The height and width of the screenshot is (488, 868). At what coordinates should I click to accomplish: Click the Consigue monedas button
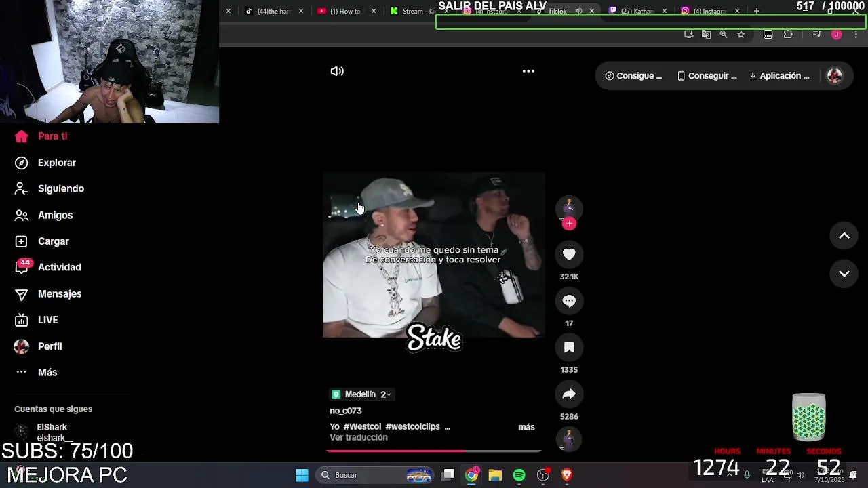(633, 76)
